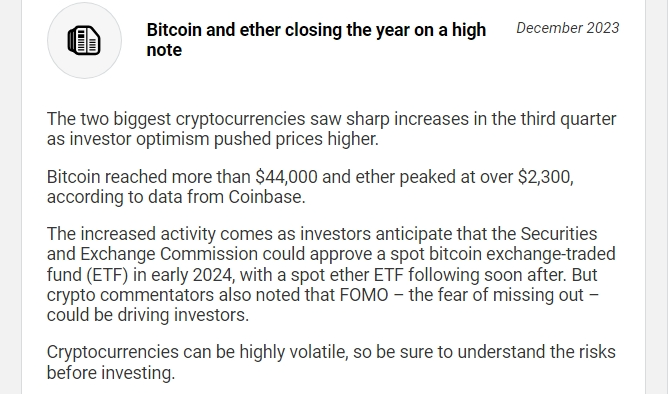Select the paragraph about third quarter increases
The image size is (668, 394).
331,129
